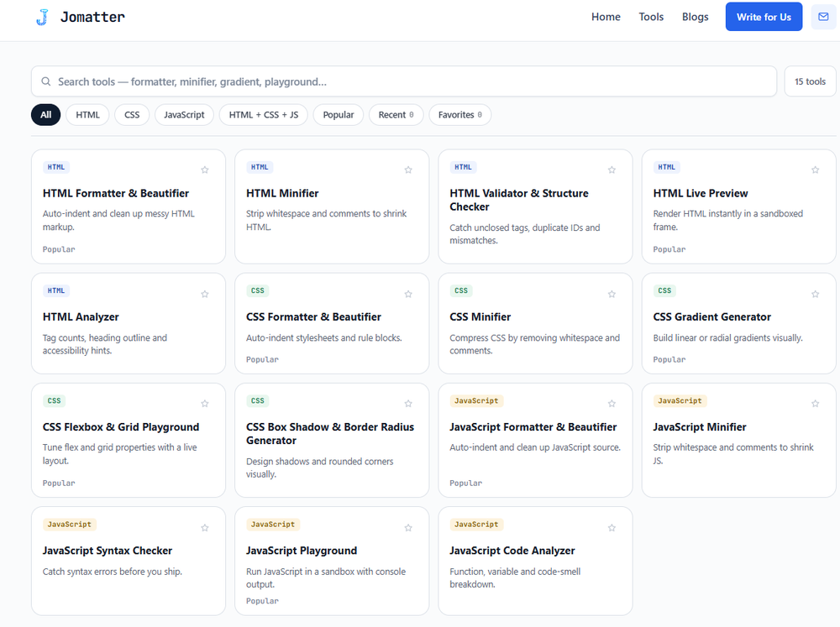Go to Blogs in navigation
The width and height of the screenshot is (840, 627).
coord(695,17)
